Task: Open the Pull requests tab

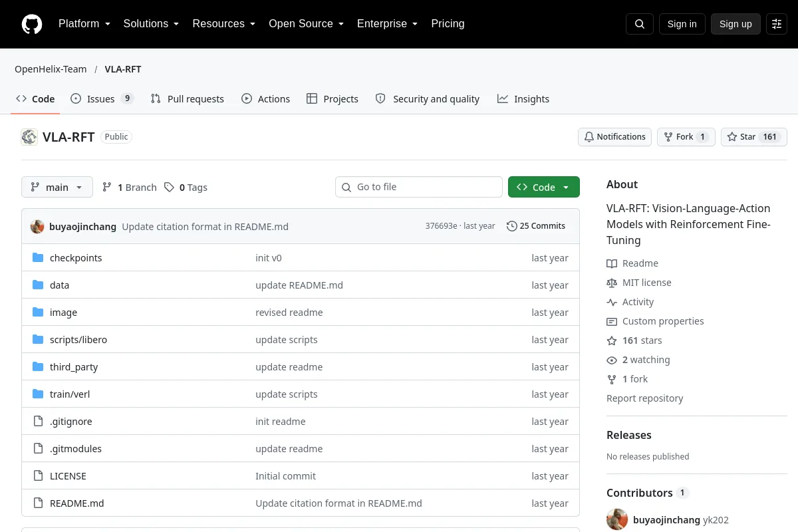Action: 188,99
